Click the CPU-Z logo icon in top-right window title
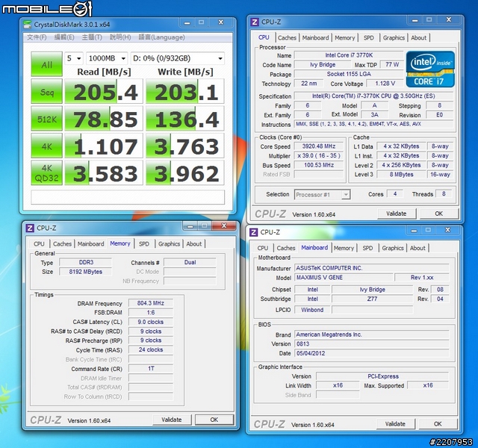 tap(254, 22)
